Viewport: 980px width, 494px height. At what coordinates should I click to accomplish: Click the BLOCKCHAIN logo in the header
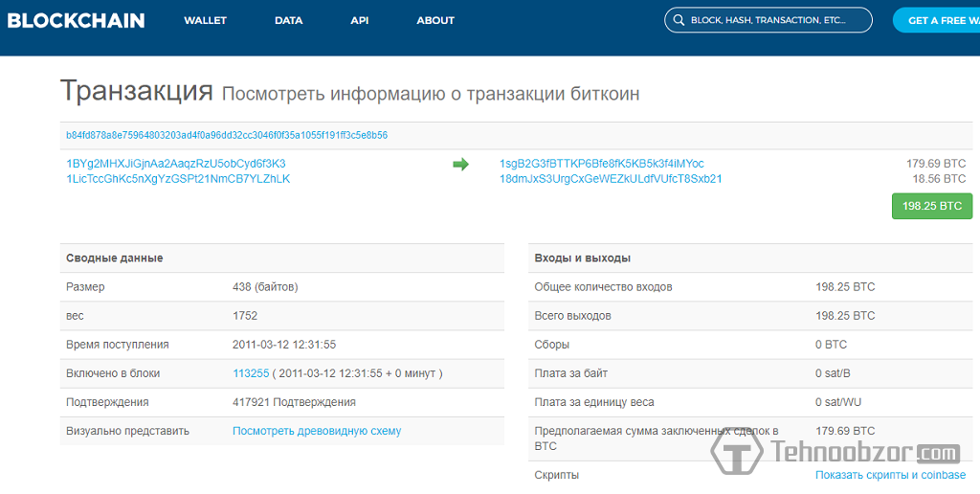pyautogui.click(x=76, y=20)
